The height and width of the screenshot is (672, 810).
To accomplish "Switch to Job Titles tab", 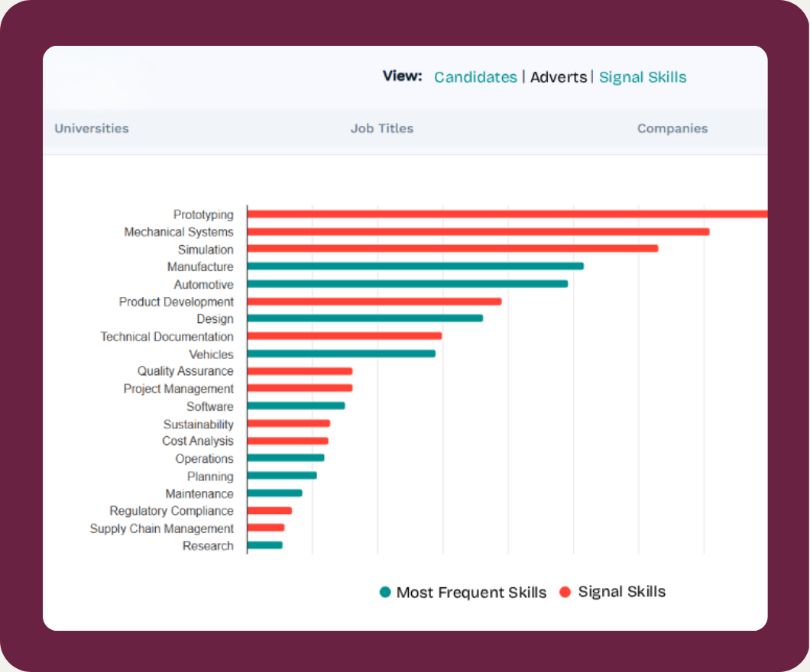I will coord(382,128).
